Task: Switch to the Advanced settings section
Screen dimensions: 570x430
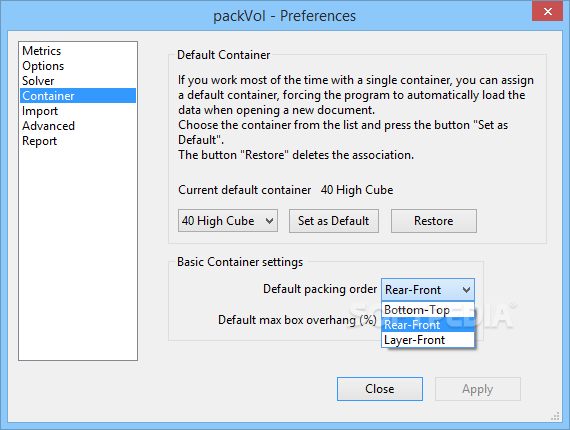Action: click(48, 126)
